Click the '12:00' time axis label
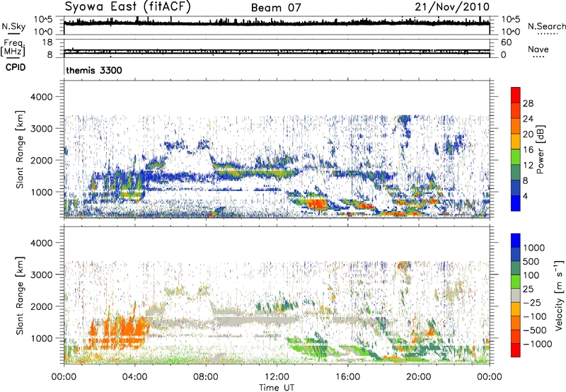 [x=277, y=377]
